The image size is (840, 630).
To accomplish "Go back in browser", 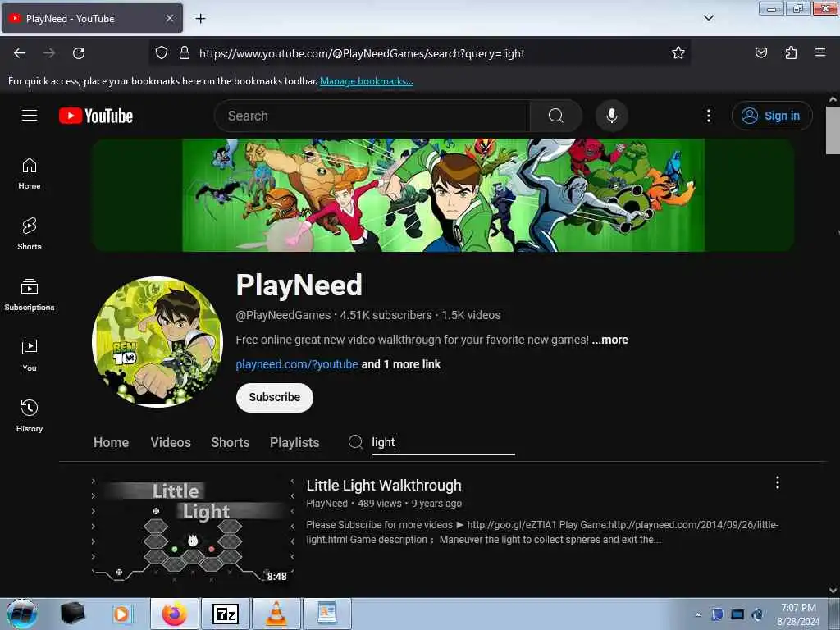I will (x=20, y=53).
